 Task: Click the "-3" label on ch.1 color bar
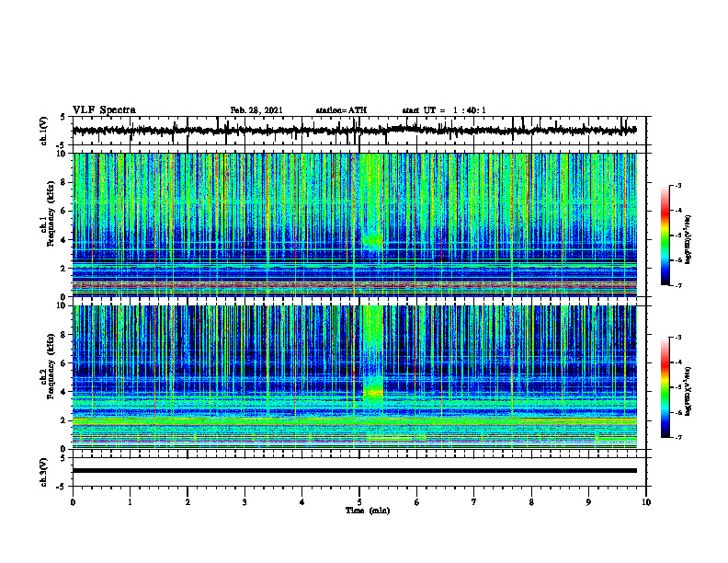coord(678,186)
